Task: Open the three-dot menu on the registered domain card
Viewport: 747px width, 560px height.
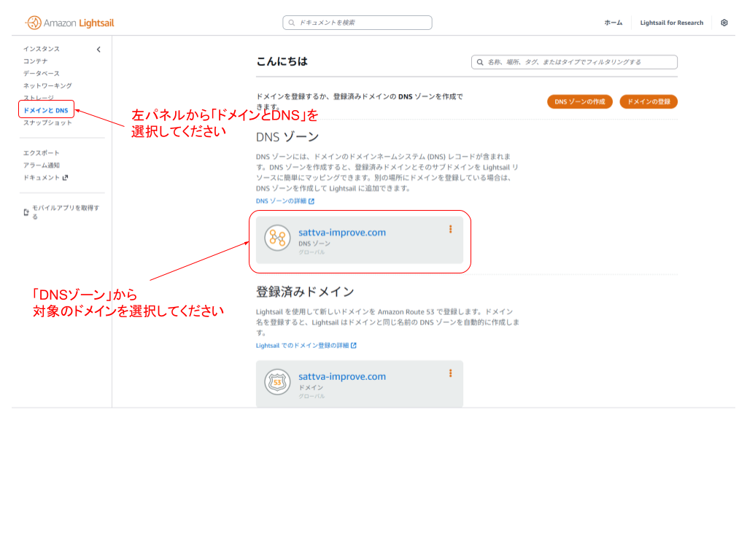Action: [x=451, y=373]
